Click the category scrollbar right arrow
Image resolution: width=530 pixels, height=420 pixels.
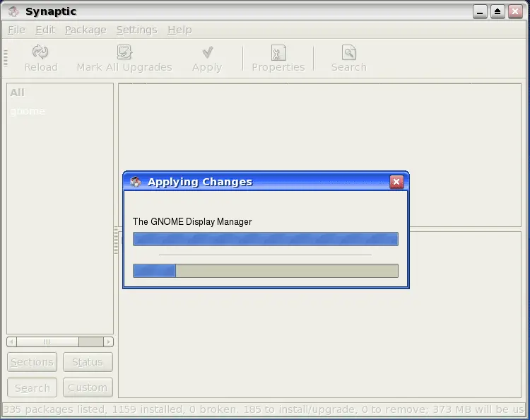click(x=109, y=342)
